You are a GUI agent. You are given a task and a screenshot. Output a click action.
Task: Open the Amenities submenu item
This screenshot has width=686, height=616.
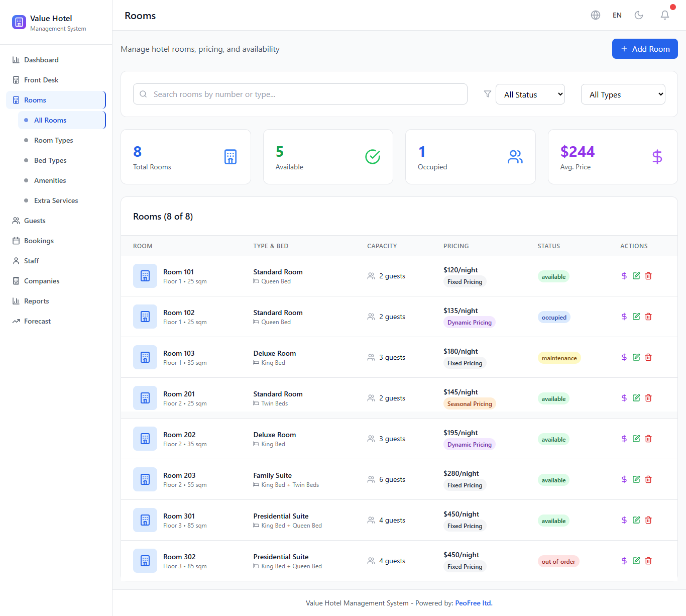(x=50, y=180)
